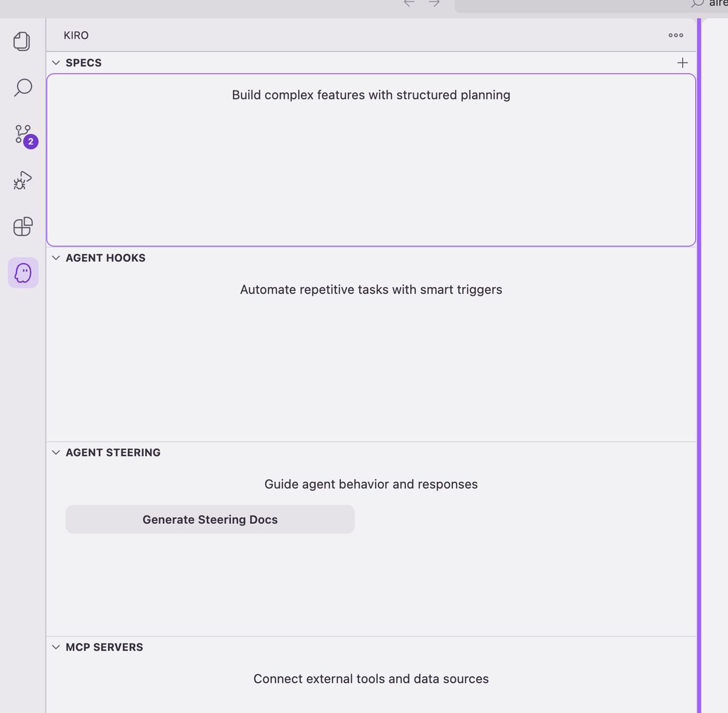This screenshot has width=728, height=713.
Task: Select the Automate repetitive tasks hooks area
Action: (x=371, y=290)
